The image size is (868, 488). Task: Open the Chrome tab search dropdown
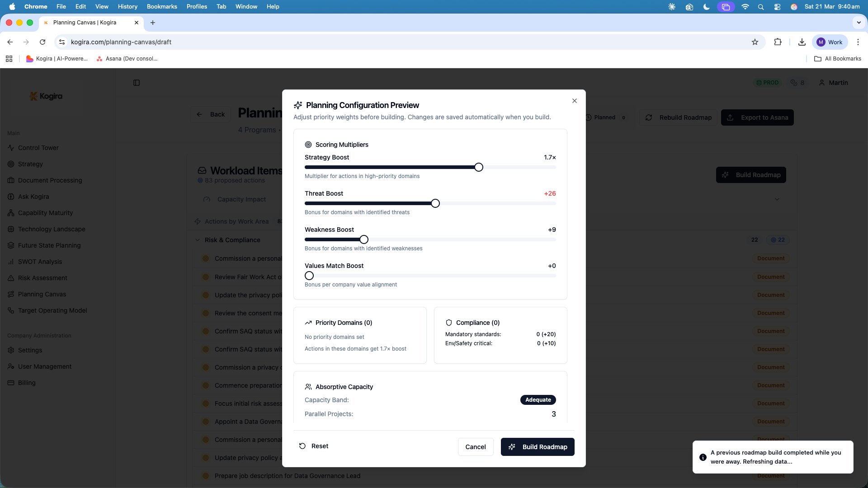[x=859, y=23]
